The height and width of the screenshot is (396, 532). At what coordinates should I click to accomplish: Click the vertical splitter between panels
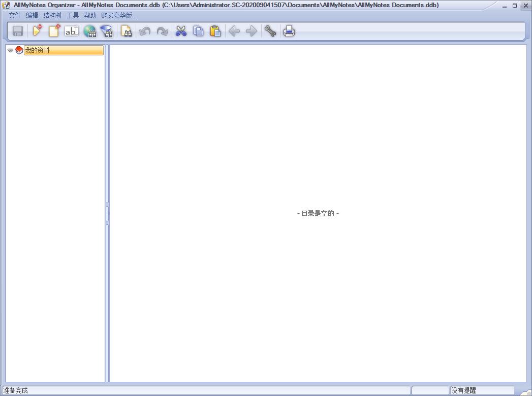(x=107, y=213)
